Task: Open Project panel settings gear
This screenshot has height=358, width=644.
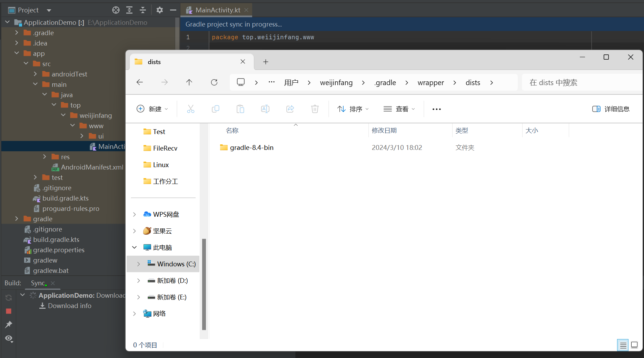Action: click(159, 10)
